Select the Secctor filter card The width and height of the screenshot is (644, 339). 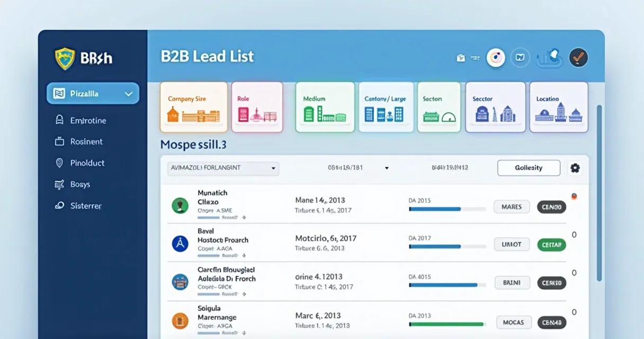point(495,107)
